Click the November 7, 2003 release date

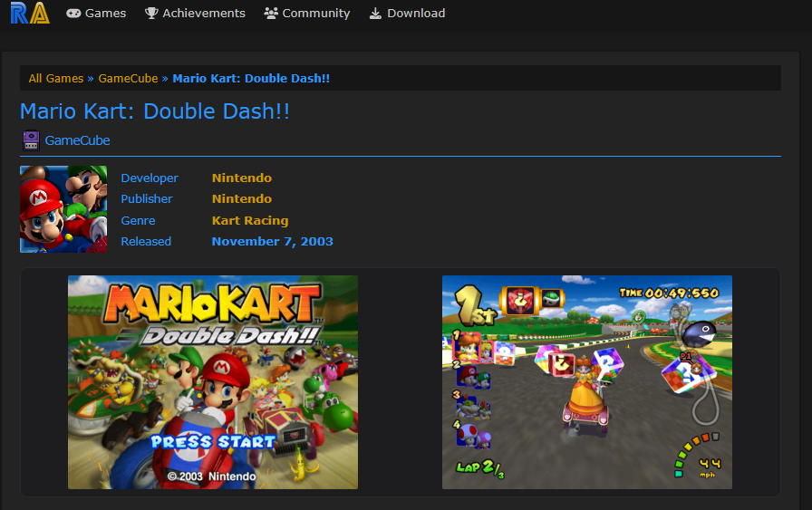point(273,241)
